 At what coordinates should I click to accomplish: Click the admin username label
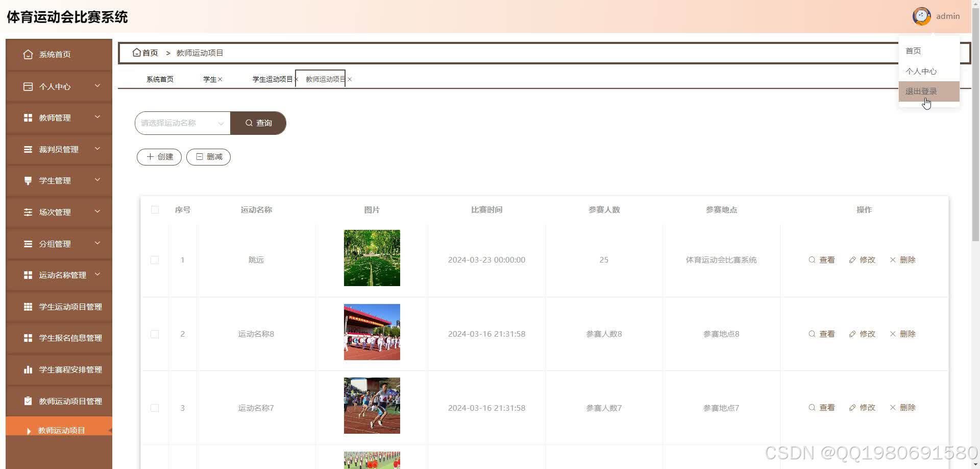(x=948, y=16)
